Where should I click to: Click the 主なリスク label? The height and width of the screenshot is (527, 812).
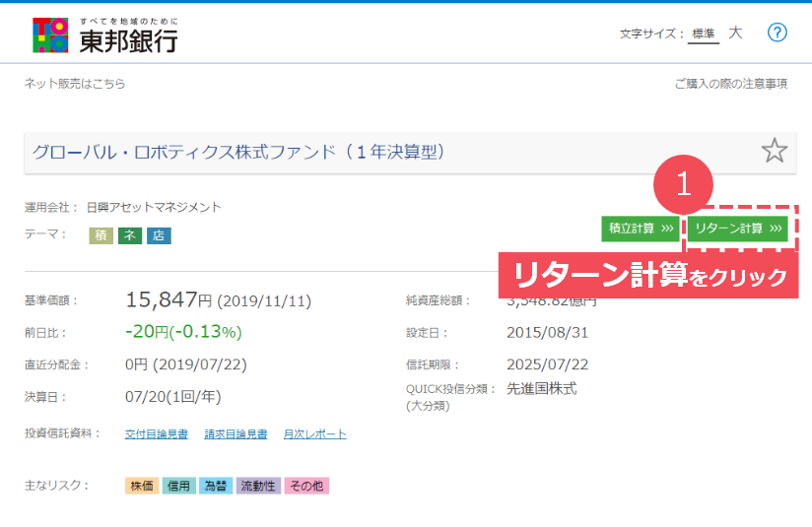[x=56, y=485]
